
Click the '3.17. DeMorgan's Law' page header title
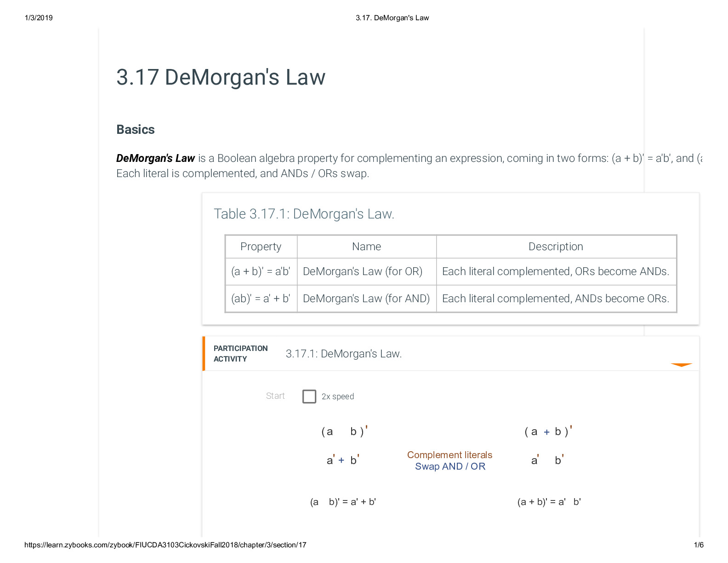tap(392, 18)
